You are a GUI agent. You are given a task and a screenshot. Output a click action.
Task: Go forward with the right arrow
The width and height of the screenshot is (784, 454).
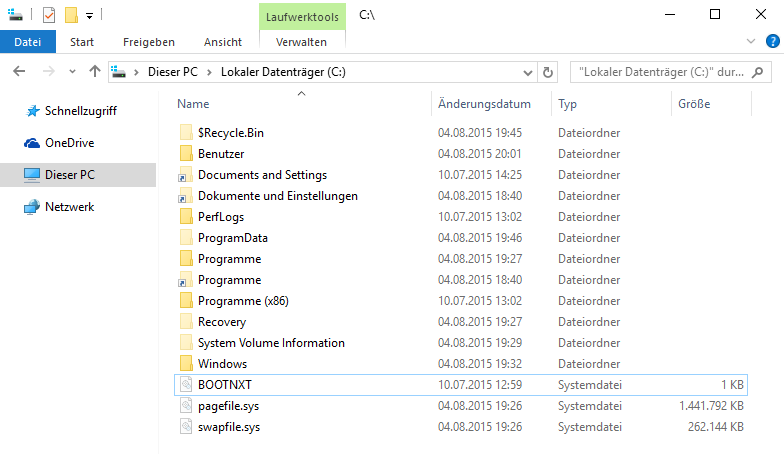click(48, 72)
